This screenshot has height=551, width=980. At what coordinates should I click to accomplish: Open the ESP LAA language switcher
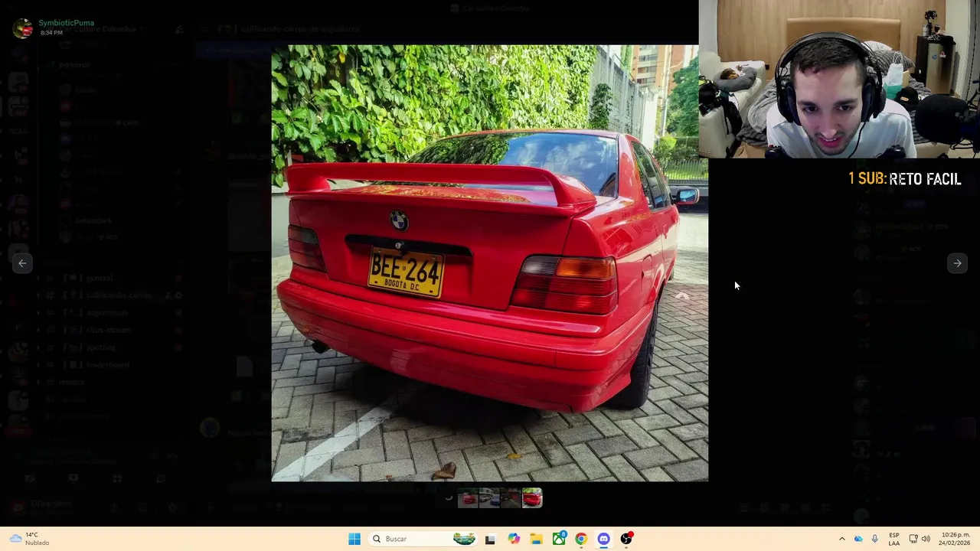[894, 539]
